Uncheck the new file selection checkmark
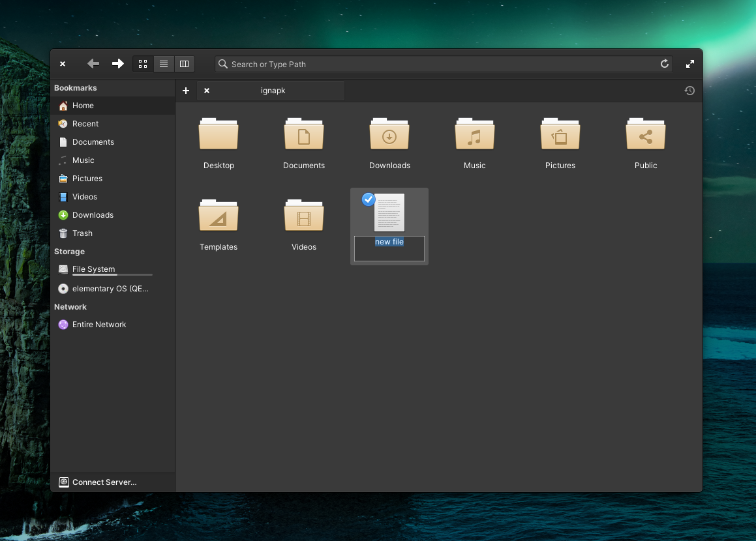Image resolution: width=756 pixels, height=541 pixels. tap(369, 199)
